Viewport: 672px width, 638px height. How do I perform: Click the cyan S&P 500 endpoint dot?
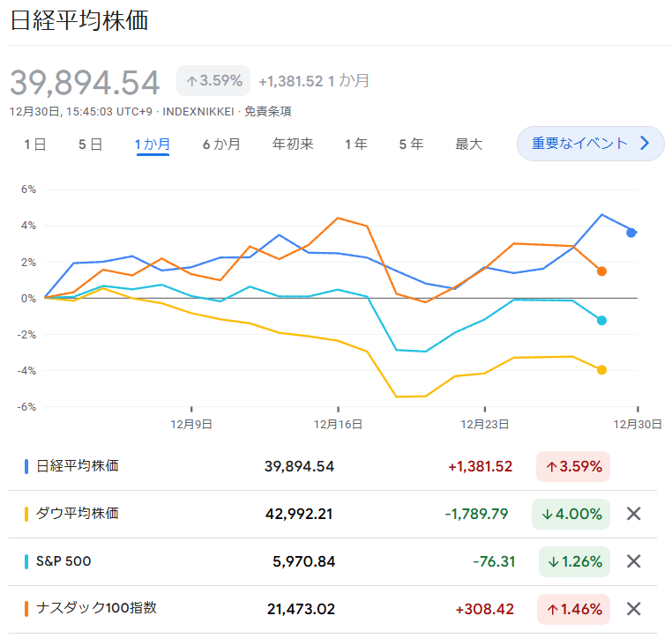pos(601,321)
